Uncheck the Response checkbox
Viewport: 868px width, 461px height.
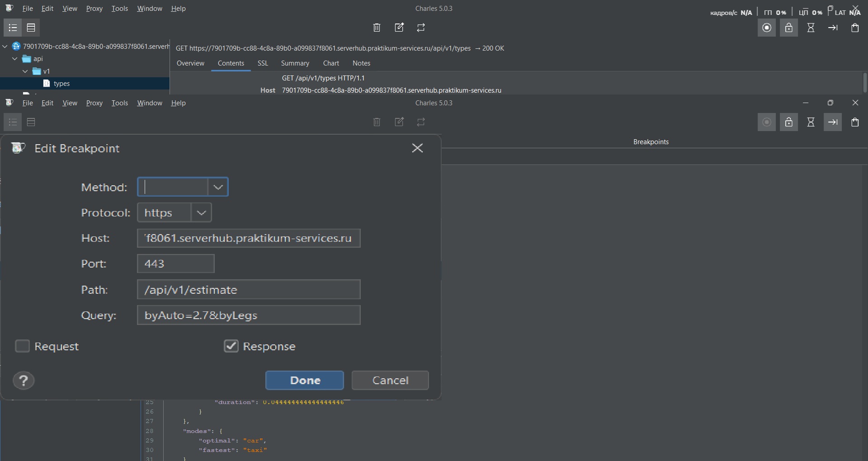click(x=231, y=346)
